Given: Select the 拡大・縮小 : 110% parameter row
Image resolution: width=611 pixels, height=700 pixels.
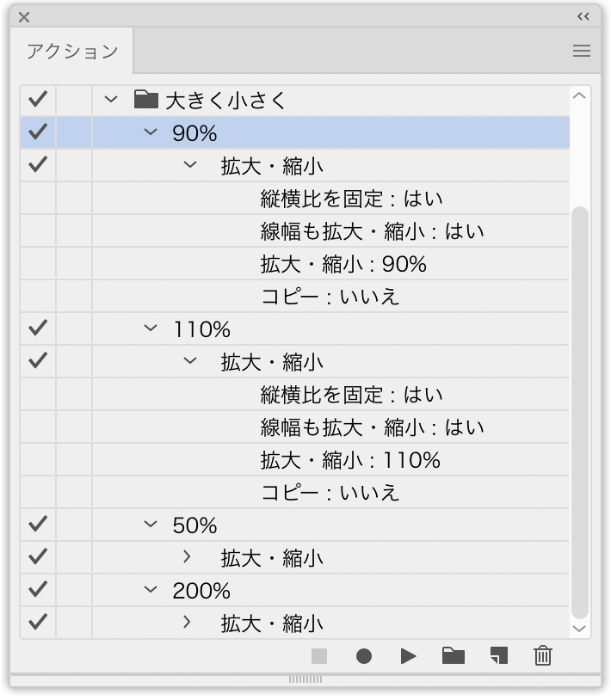Looking at the screenshot, I should point(349,460).
